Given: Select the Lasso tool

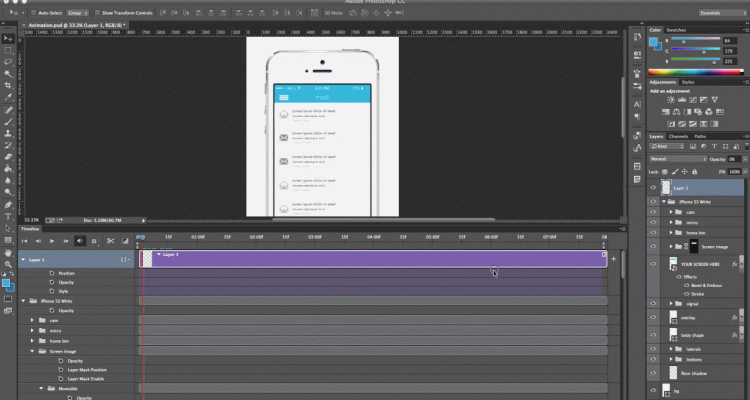Looking at the screenshot, I should [8, 62].
